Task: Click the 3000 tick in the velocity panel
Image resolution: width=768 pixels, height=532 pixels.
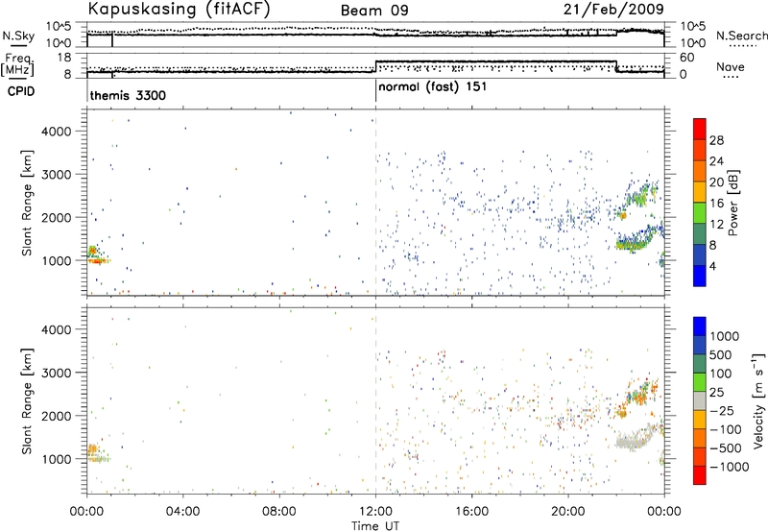Action: 56,373
